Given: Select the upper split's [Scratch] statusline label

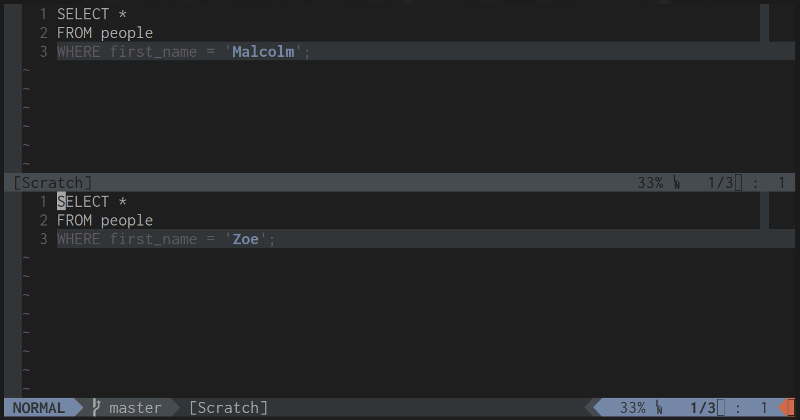Looking at the screenshot, I should (x=53, y=183).
